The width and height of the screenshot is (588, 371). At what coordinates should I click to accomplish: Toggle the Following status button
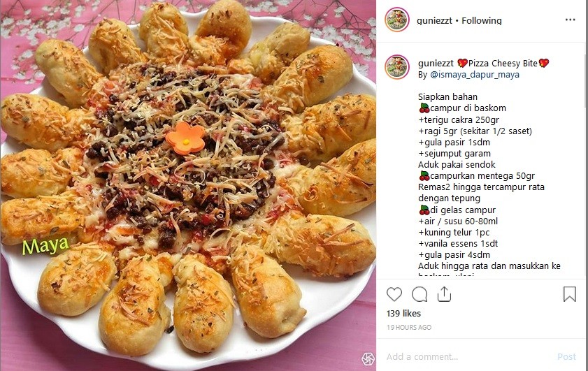click(482, 21)
